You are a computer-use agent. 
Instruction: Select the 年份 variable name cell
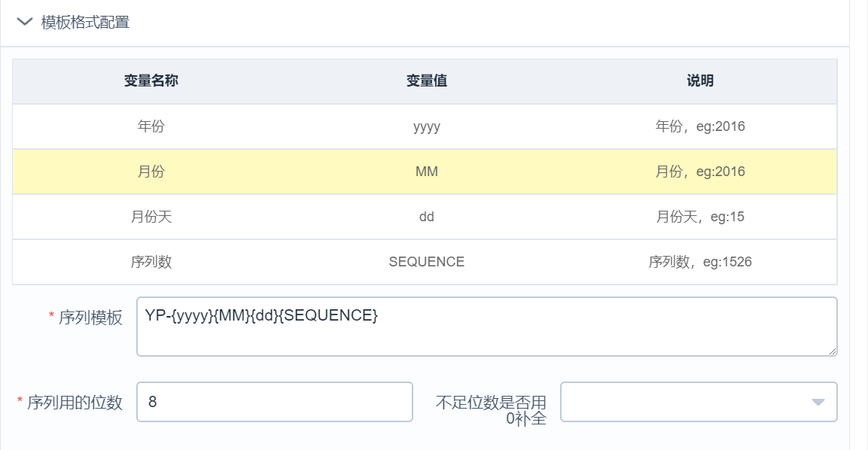151,126
